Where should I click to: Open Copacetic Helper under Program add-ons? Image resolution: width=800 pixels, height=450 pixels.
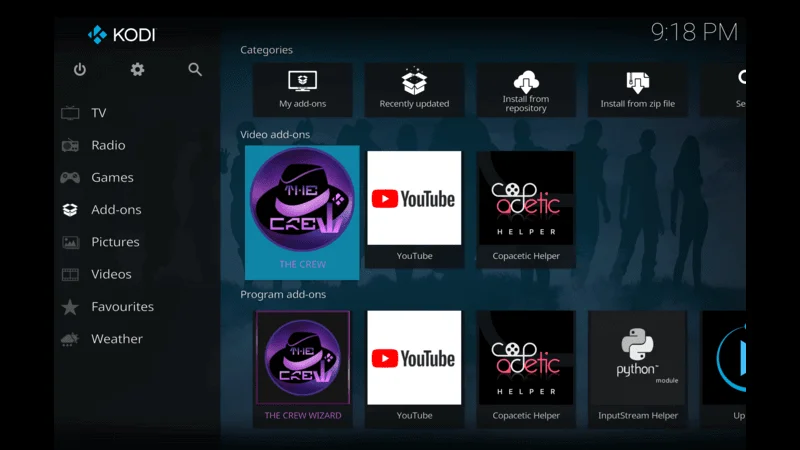526,368
